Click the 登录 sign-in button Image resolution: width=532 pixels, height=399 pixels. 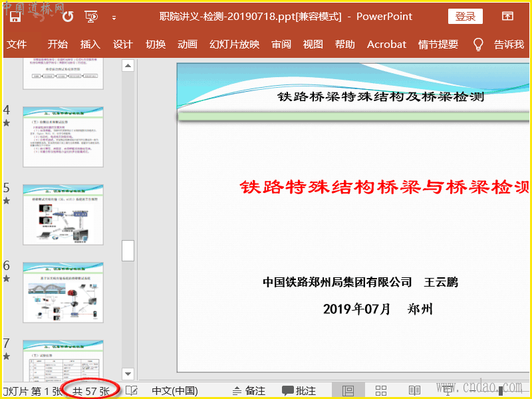click(465, 16)
